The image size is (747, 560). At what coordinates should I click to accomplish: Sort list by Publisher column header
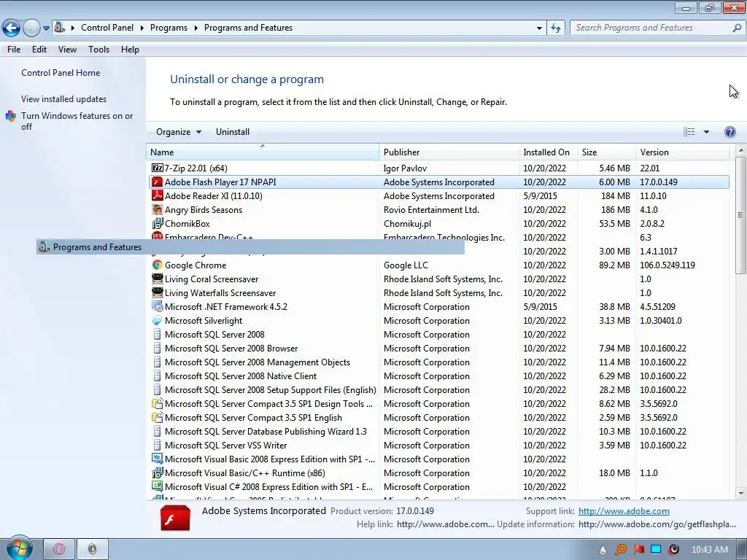[449, 152]
